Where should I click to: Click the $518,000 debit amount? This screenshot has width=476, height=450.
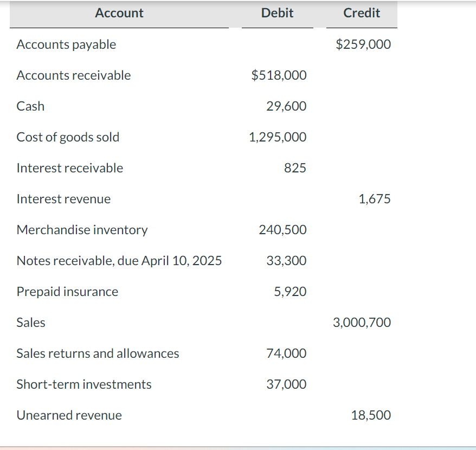(279, 75)
